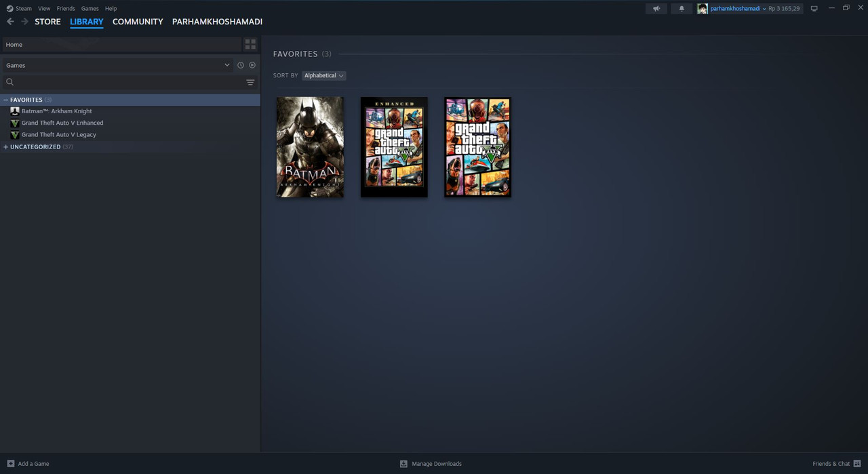Click GTA V Legacy list icon
The width and height of the screenshot is (868, 474).
coord(15,134)
